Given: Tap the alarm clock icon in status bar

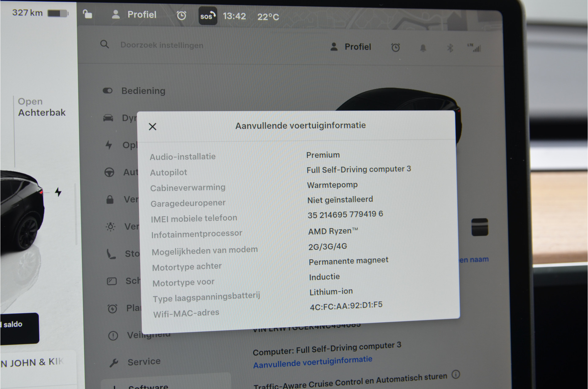Looking at the screenshot, I should click(181, 15).
